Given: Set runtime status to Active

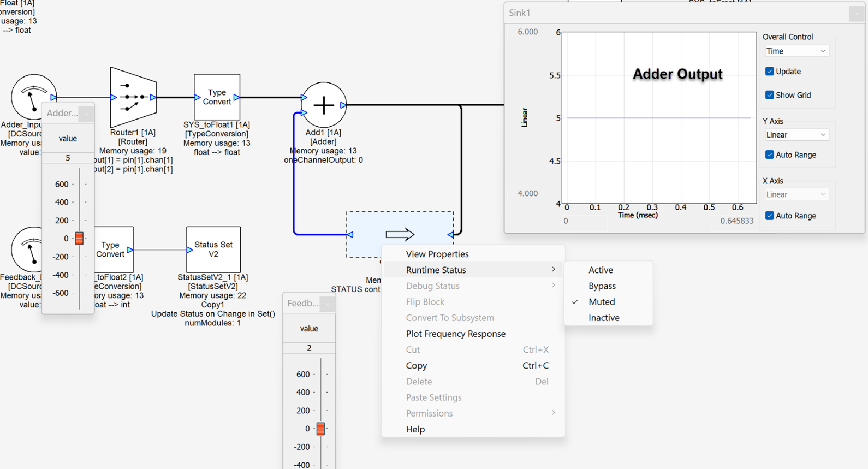Looking at the screenshot, I should click(601, 270).
